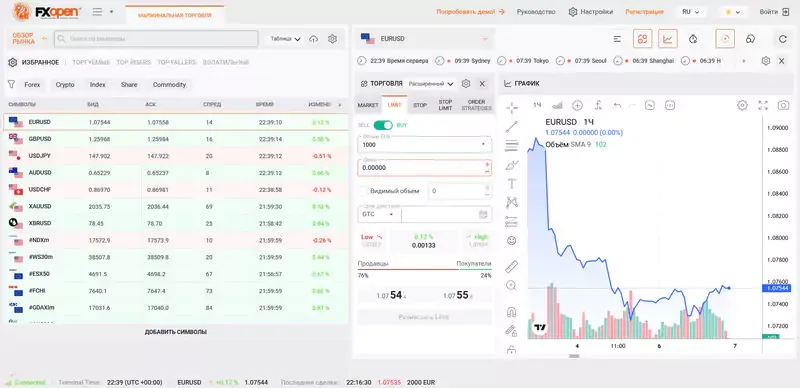Filter by the Crypto category chip

click(x=65, y=85)
